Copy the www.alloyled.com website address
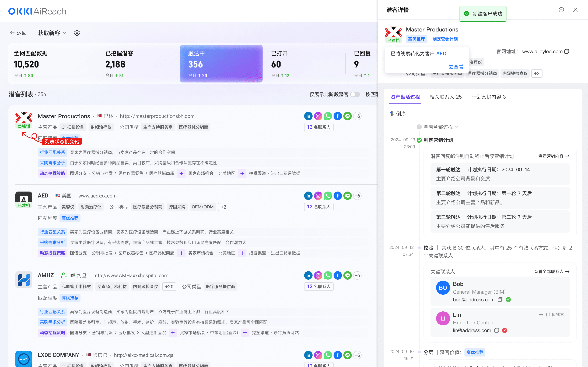 (567, 51)
